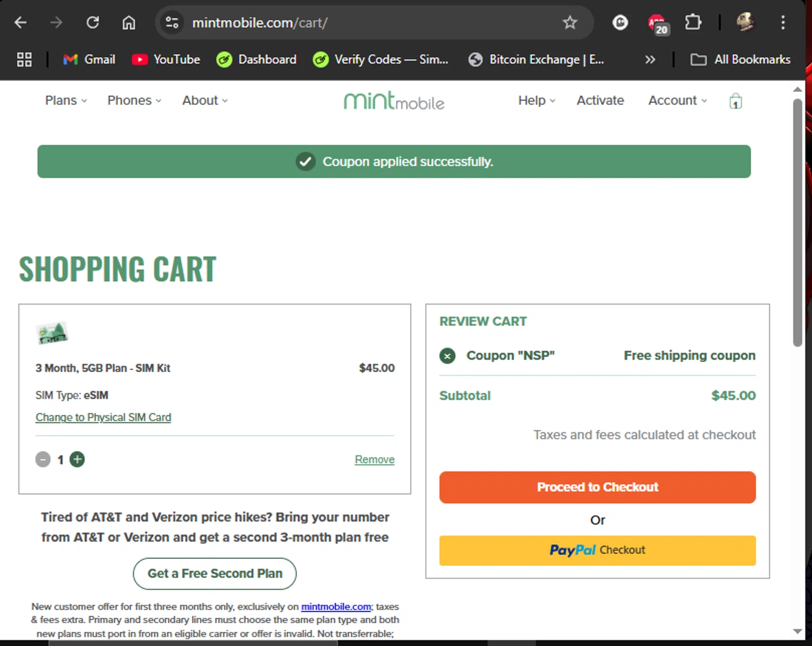Image resolution: width=812 pixels, height=646 pixels.
Task: Open the Grammarly extension icon
Action: [x=620, y=22]
